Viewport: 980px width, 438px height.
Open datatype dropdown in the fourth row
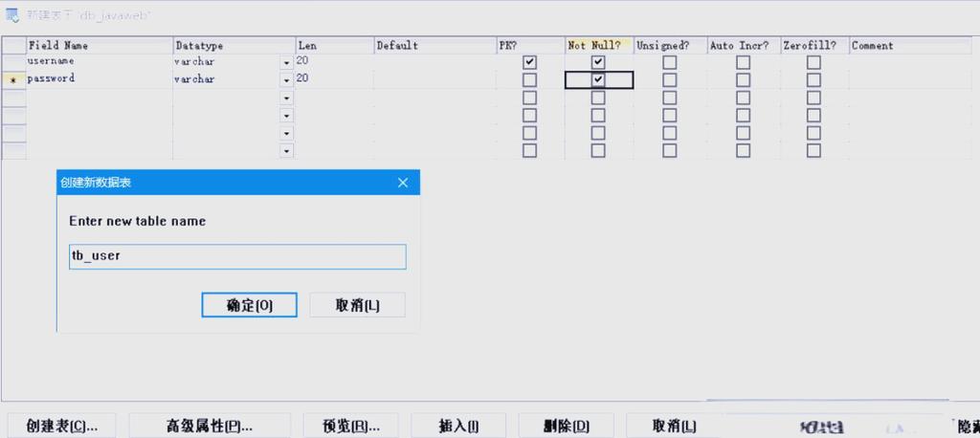point(287,116)
